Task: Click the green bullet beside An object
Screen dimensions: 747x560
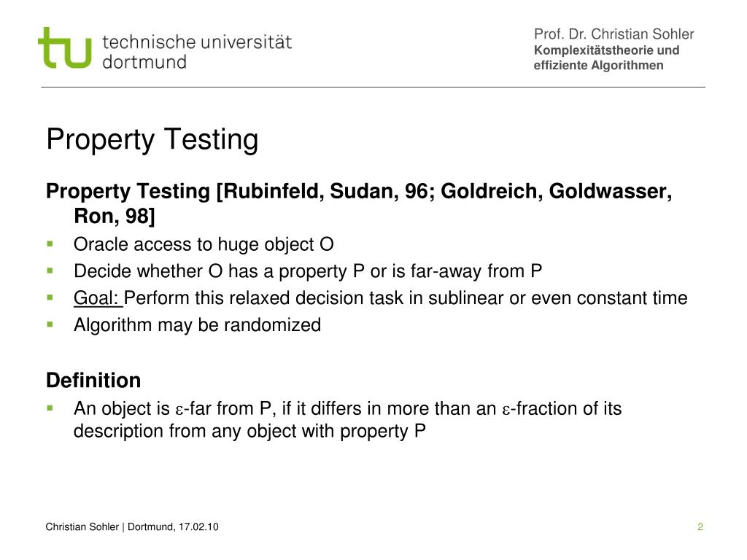Action: click(x=50, y=408)
